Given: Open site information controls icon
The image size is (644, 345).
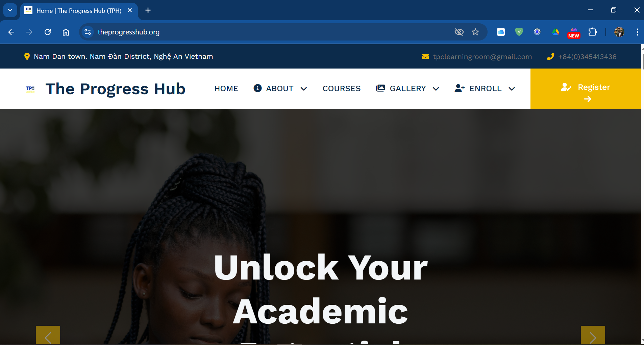Looking at the screenshot, I should coord(88,32).
